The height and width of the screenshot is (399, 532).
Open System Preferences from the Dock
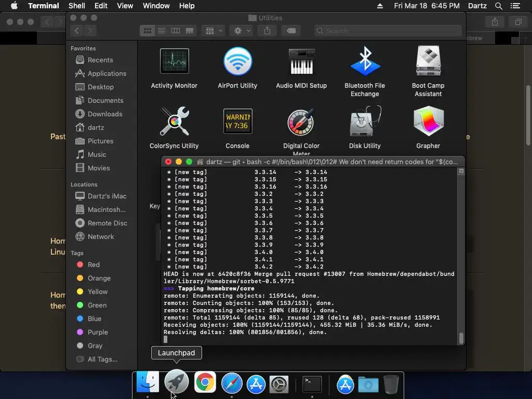pyautogui.click(x=279, y=384)
